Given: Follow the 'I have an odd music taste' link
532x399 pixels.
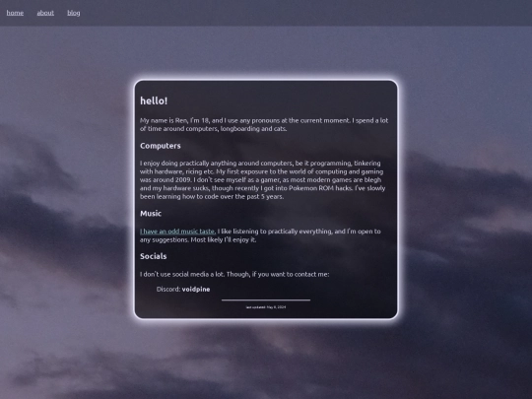Looking at the screenshot, I should 177,232.
